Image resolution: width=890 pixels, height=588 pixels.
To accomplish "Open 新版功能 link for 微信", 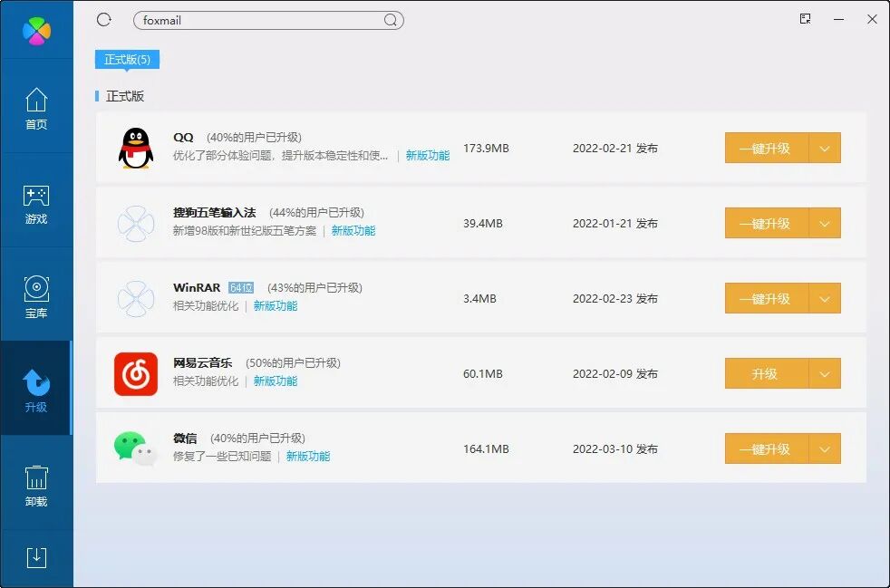I will pyautogui.click(x=308, y=457).
